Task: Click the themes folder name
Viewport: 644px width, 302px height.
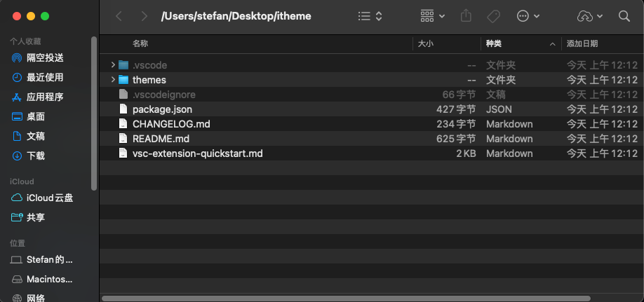Action: (149, 80)
